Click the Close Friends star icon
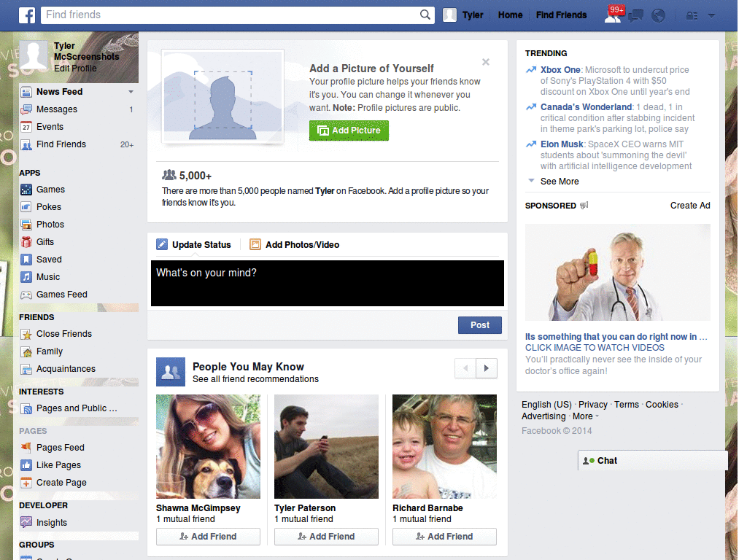 26,334
